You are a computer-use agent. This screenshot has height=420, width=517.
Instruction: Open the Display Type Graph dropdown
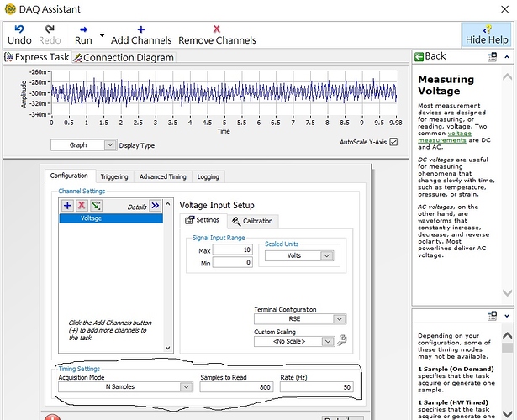coord(83,145)
